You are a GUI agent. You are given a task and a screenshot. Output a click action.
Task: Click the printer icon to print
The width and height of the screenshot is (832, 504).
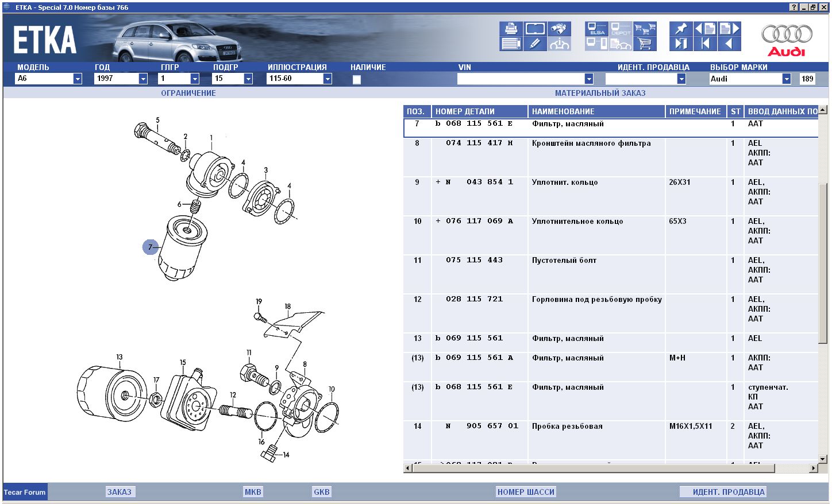(511, 29)
